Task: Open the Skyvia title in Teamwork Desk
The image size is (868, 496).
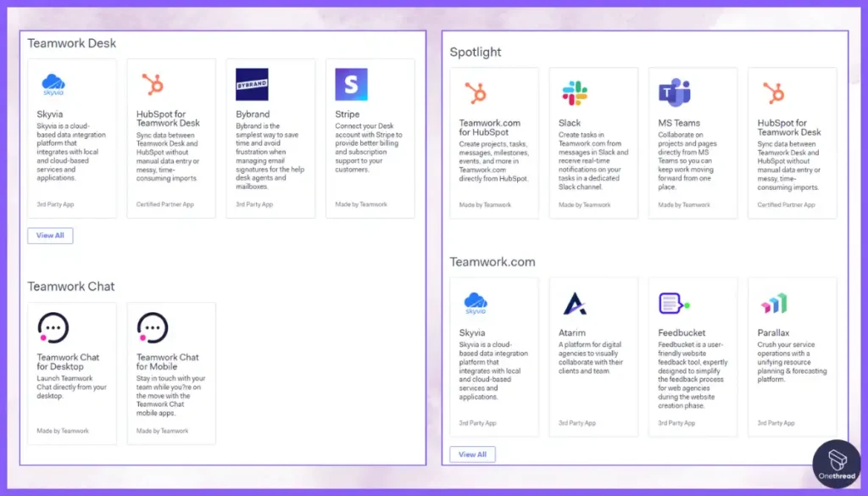Action: (x=50, y=114)
